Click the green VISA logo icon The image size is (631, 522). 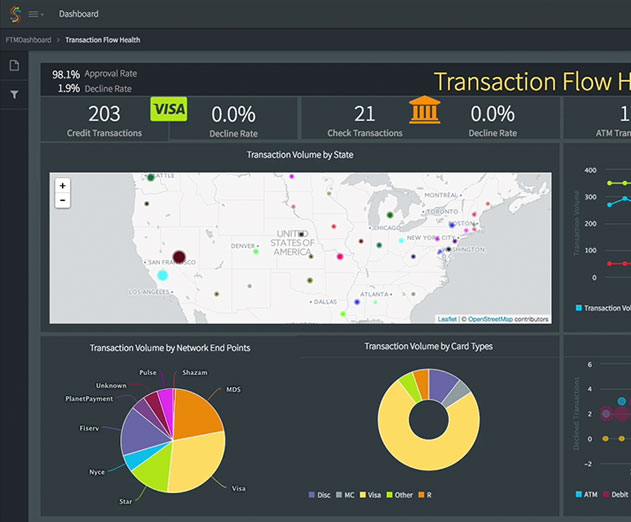(x=169, y=109)
